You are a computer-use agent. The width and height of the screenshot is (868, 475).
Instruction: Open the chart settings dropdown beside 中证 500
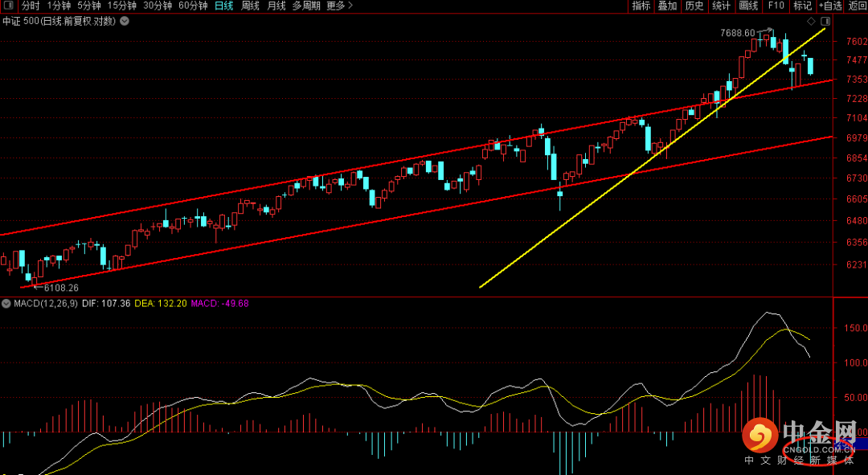[125, 21]
